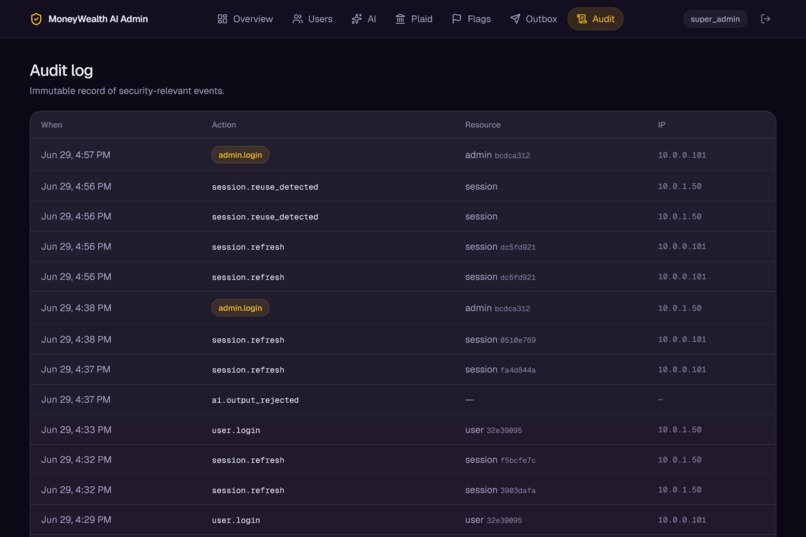This screenshot has width=806, height=537.
Task: Click the Plaid bank building icon
Action: tap(400, 19)
